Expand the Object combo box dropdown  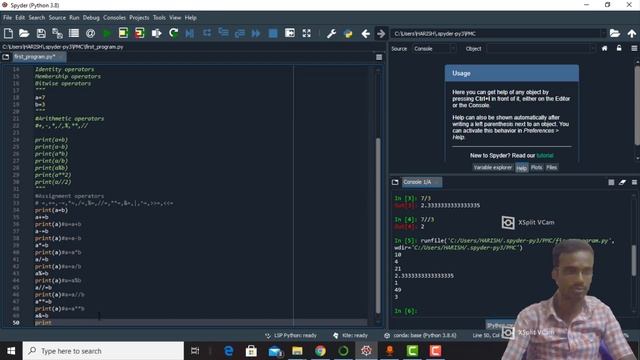593,49
